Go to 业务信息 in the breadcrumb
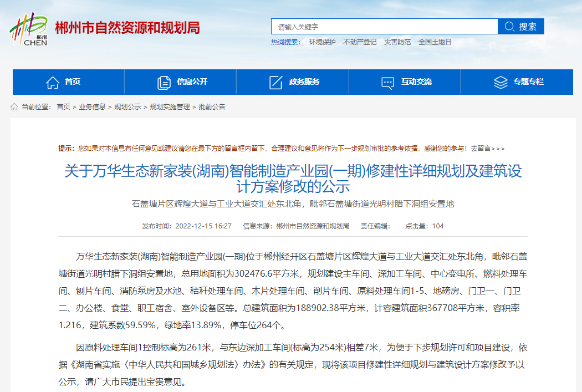This screenshot has width=582, height=392. tap(92, 107)
